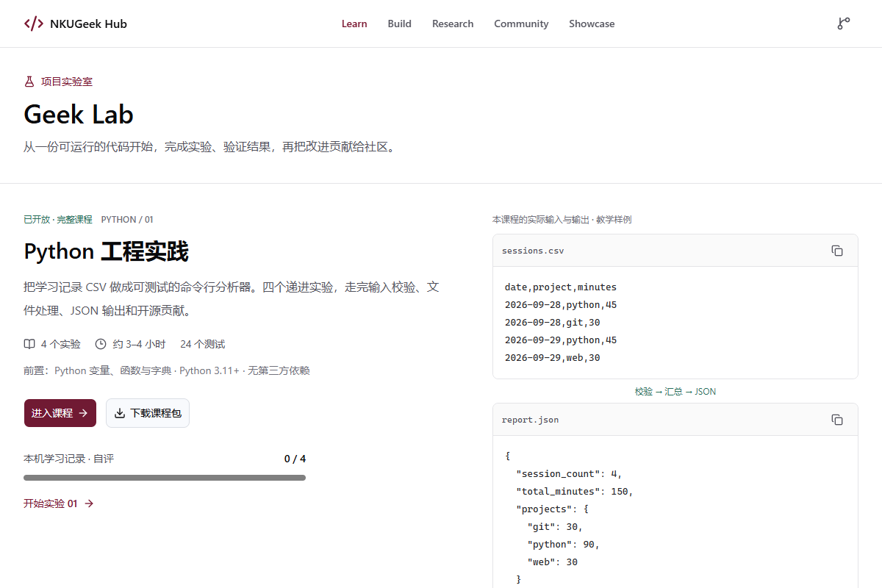Image resolution: width=882 pixels, height=588 pixels.
Task: Click the Geek Lab page title
Action: pyautogui.click(x=79, y=115)
